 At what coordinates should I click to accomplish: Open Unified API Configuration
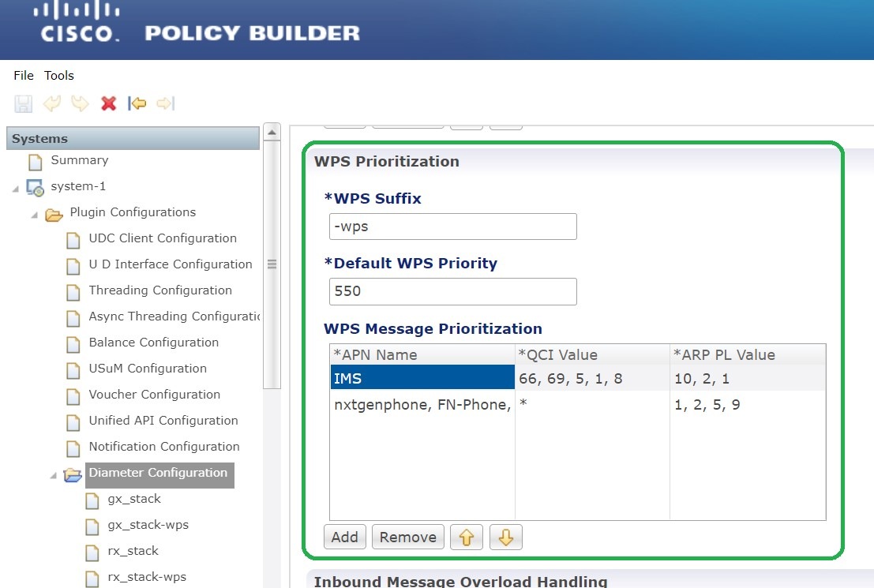(163, 421)
